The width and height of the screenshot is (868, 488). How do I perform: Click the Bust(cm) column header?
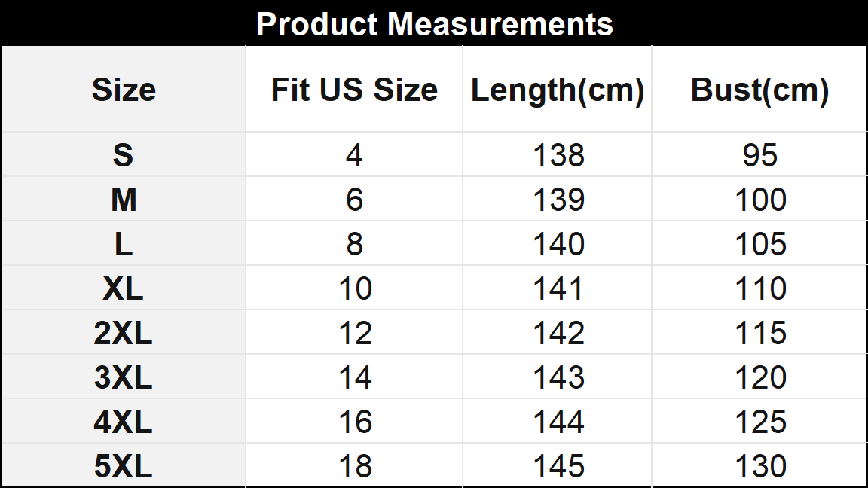(x=759, y=90)
